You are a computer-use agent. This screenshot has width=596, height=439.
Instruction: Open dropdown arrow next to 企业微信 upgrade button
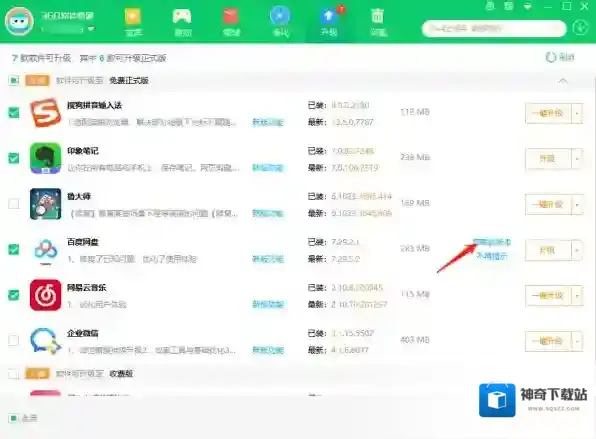[x=577, y=341]
